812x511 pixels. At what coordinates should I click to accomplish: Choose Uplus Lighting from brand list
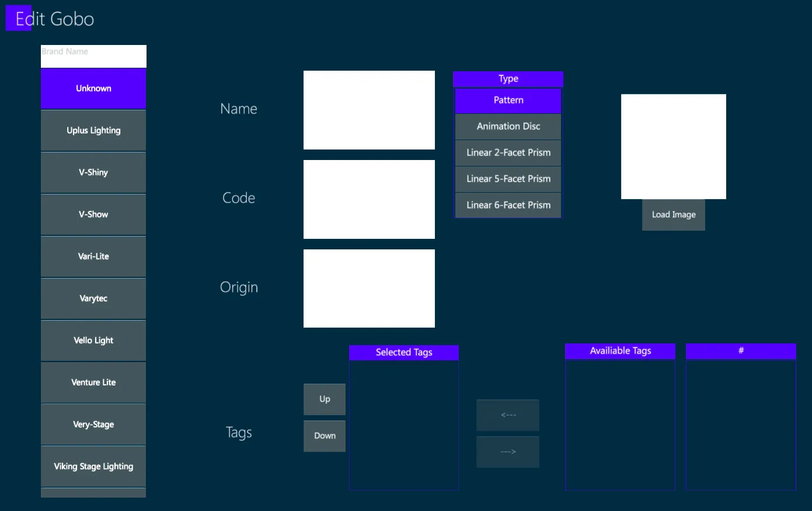(93, 131)
